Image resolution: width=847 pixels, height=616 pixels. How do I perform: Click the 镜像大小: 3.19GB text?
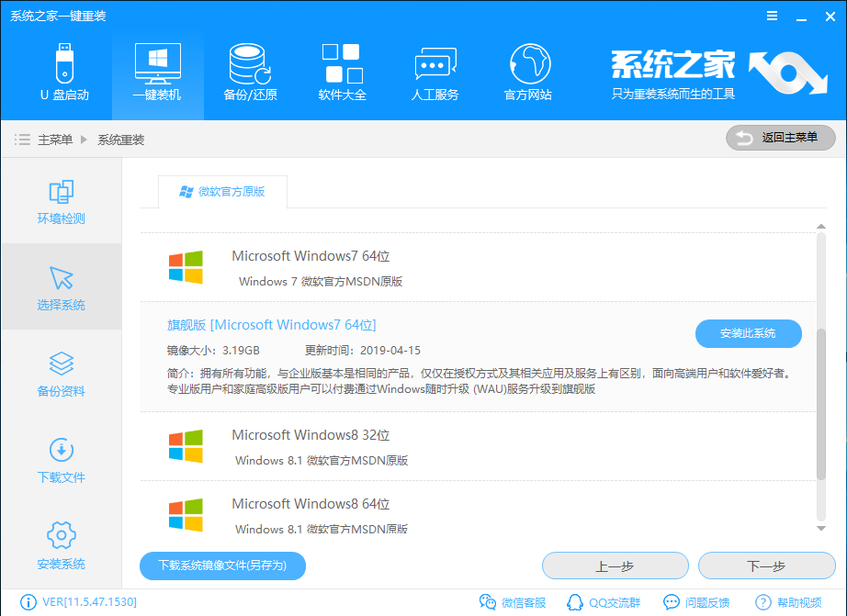[x=213, y=351]
